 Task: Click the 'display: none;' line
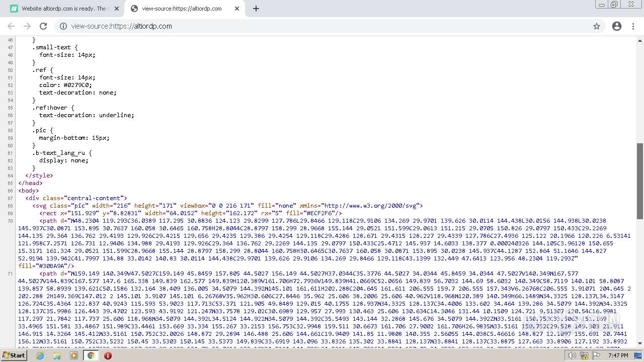click(63, 160)
